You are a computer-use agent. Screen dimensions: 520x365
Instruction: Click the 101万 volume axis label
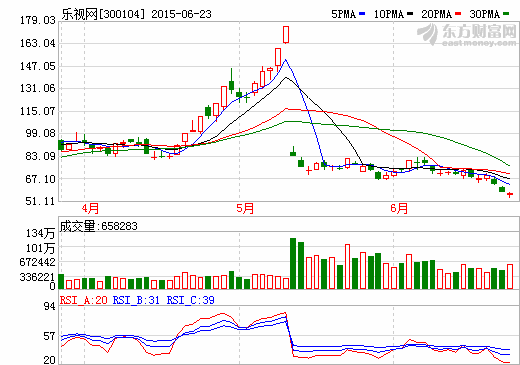point(40,248)
